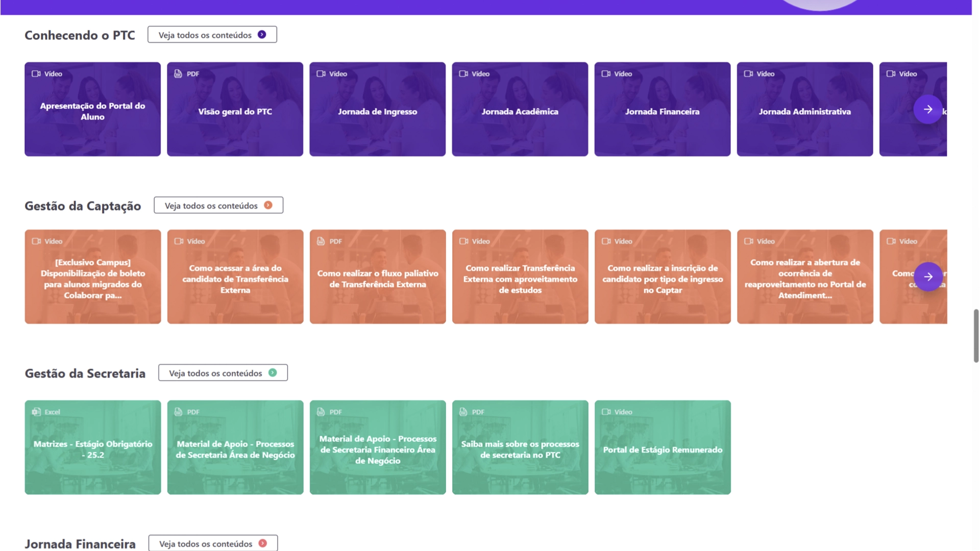Open Saiba mais sobre os processos de secretaria card
980x551 pixels.
(x=520, y=447)
